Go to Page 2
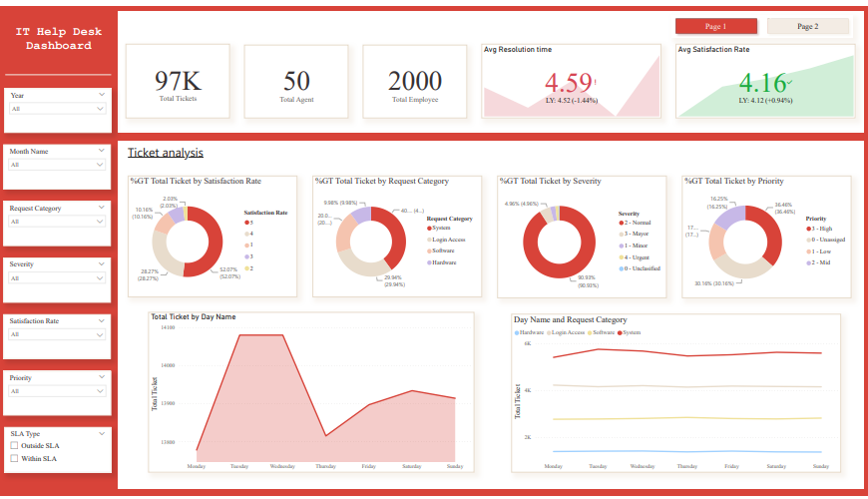868x499 pixels. click(807, 27)
